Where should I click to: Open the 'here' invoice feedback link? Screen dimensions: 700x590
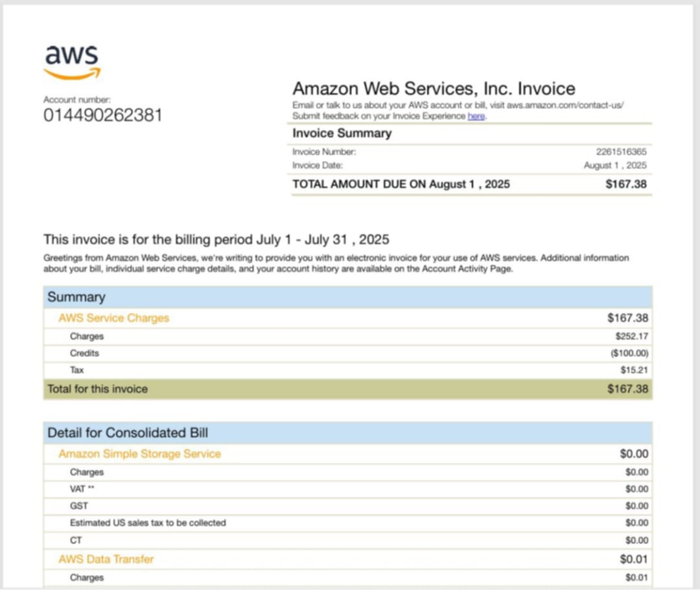(x=476, y=117)
